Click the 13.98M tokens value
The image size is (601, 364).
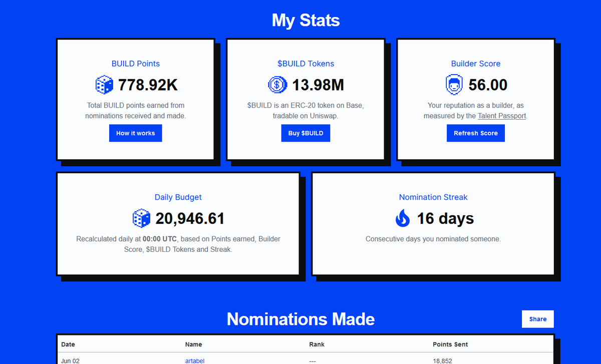coord(318,85)
